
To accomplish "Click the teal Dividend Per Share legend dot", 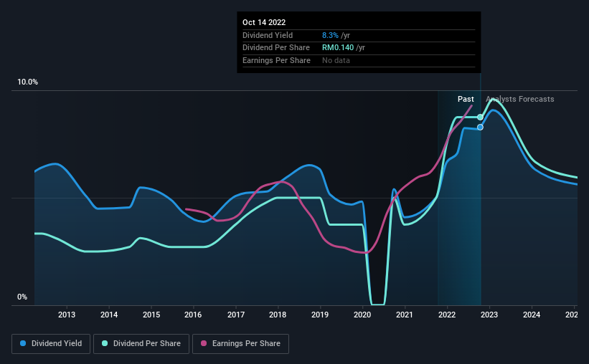I will (x=105, y=343).
